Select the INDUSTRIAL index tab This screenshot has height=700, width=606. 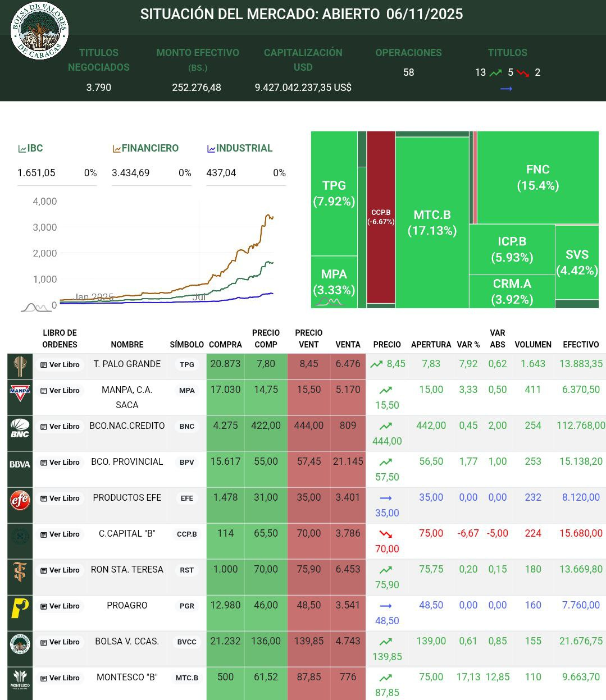click(x=240, y=148)
